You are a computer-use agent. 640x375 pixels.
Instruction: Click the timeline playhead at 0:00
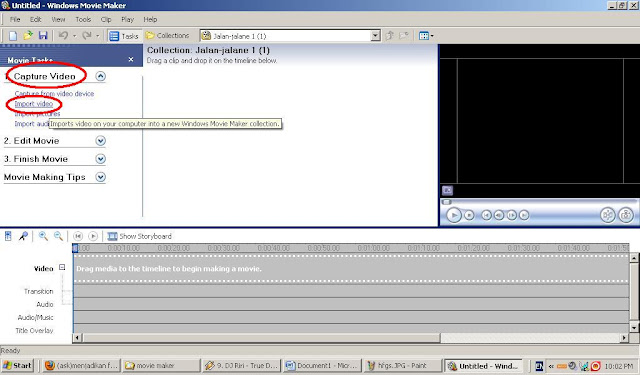(75, 248)
